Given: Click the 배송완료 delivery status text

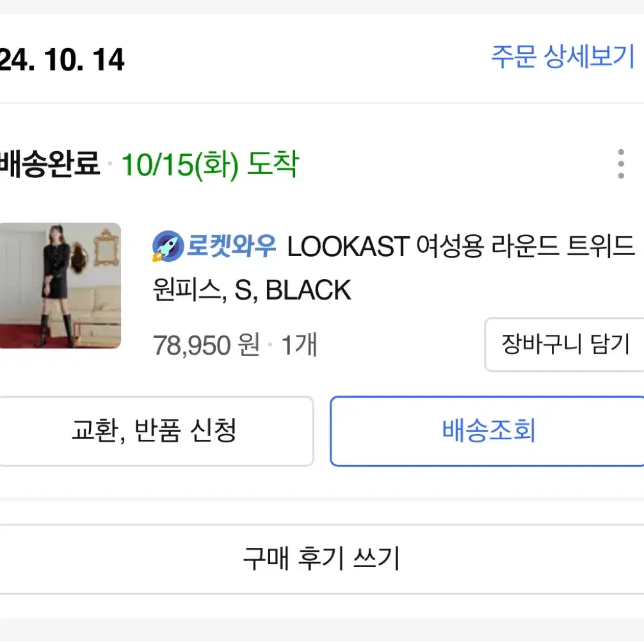Looking at the screenshot, I should (x=50, y=164).
